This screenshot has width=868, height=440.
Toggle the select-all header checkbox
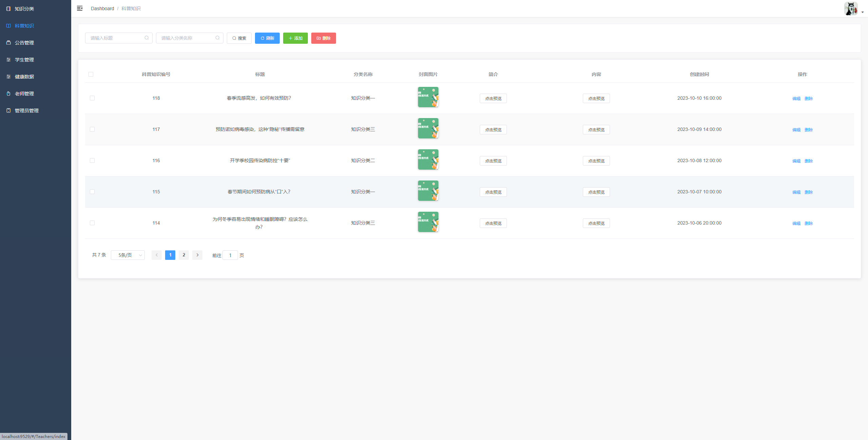[x=91, y=74]
